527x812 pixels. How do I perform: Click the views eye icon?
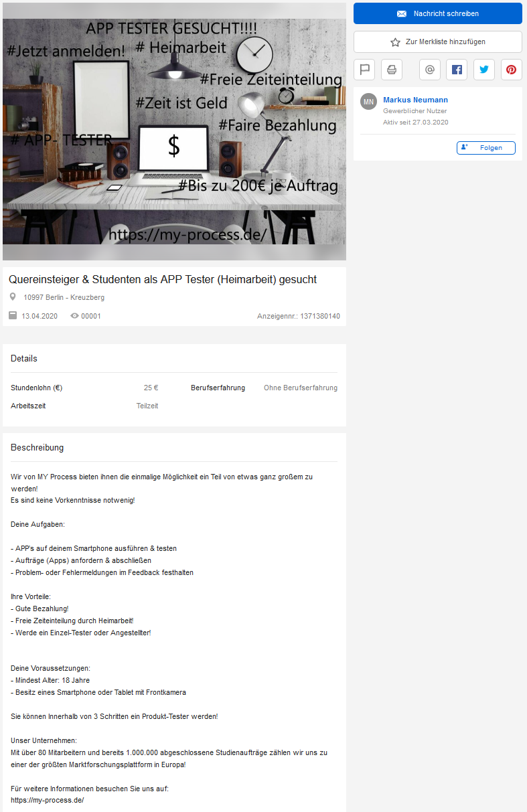74,316
